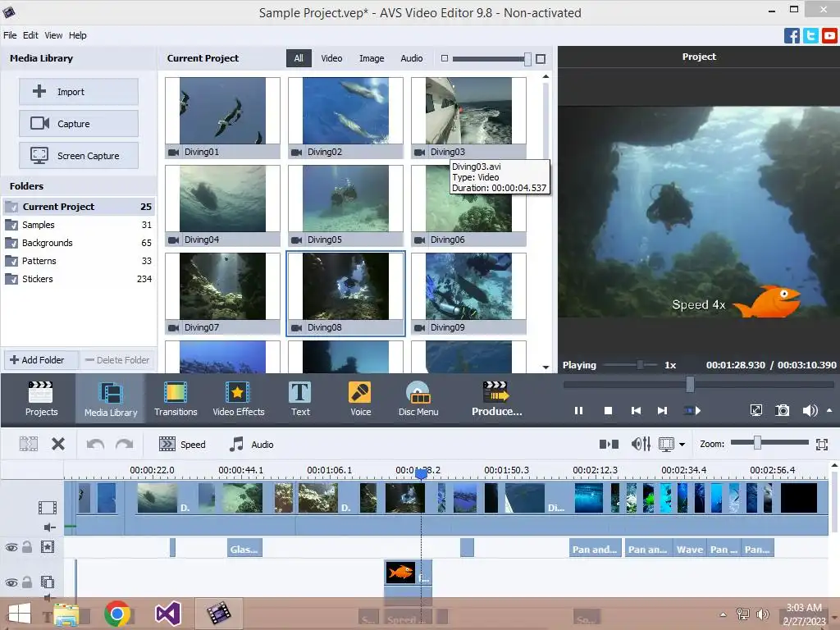
Task: Click the Screen Capture button
Action: pyautogui.click(x=79, y=156)
